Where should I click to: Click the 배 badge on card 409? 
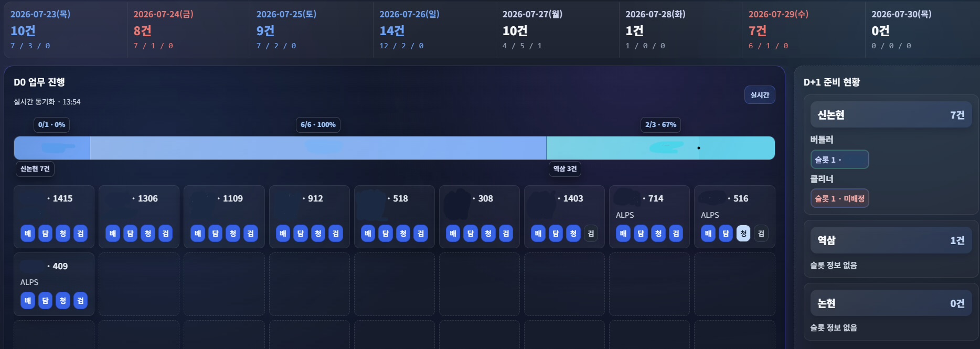pyautogui.click(x=28, y=301)
